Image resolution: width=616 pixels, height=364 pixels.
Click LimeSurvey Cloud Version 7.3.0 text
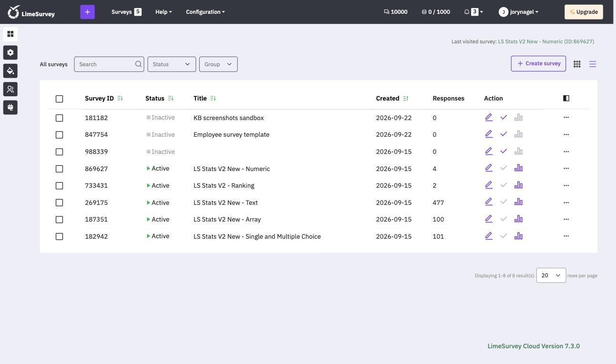point(534,346)
